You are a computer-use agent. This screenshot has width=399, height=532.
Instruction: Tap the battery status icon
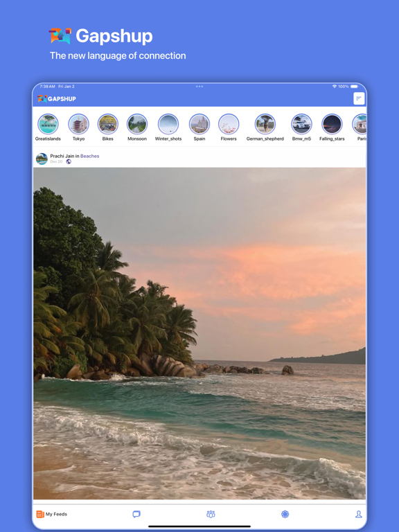coord(354,87)
